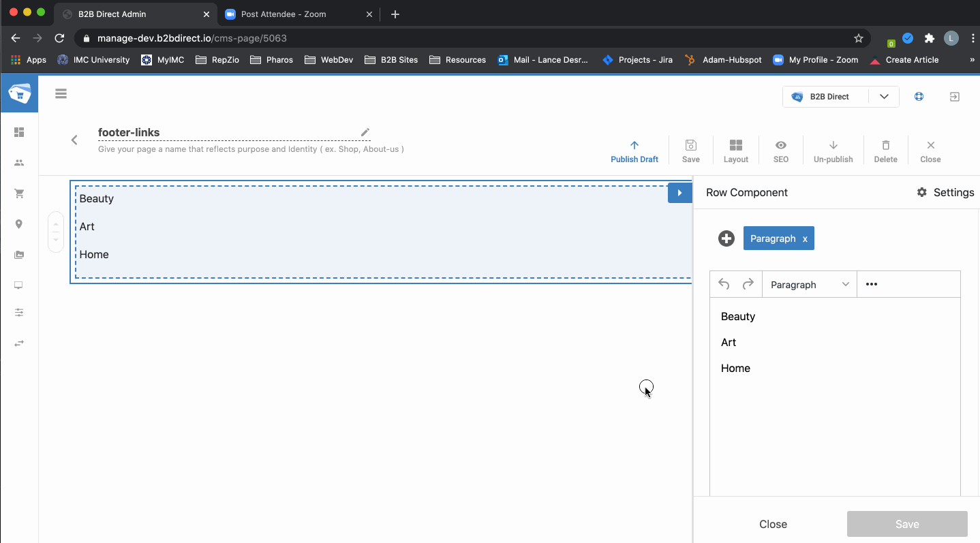The width and height of the screenshot is (980, 543).
Task: Undo the last editor change
Action: (724, 284)
